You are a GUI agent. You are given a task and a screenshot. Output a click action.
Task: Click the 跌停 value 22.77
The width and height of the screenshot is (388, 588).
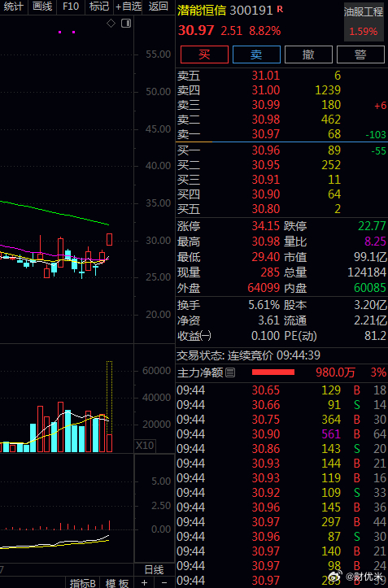372,226
